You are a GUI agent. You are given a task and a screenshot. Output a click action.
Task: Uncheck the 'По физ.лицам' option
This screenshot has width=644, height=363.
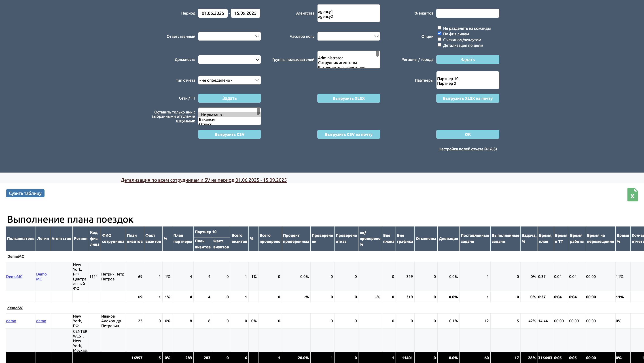(439, 34)
